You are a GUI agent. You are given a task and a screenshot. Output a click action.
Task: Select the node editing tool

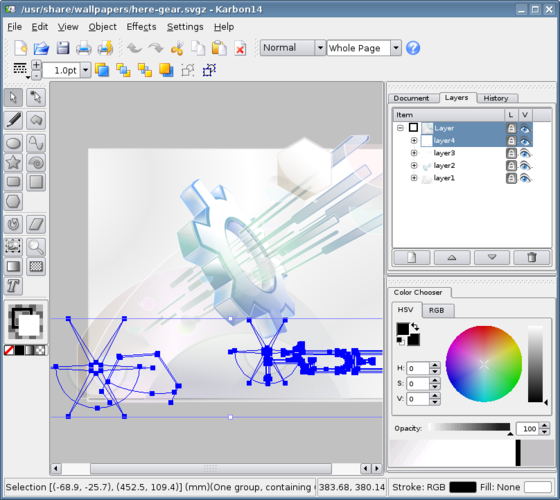point(36,98)
